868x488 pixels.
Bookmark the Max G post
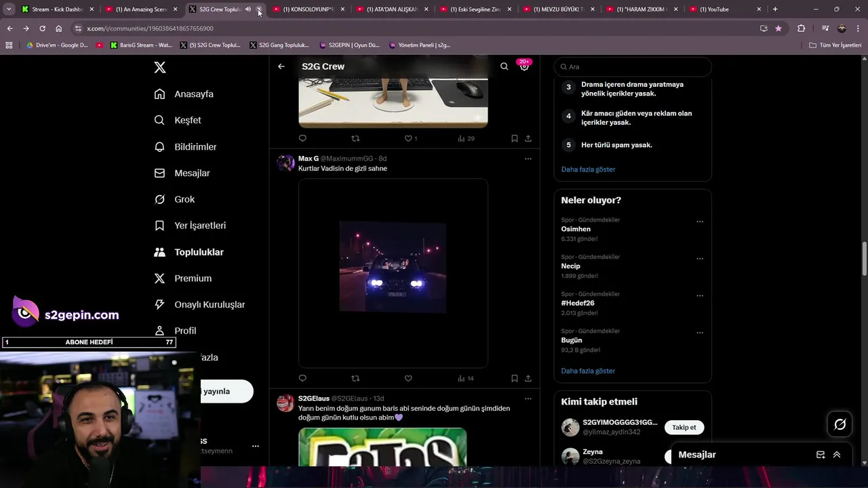click(x=514, y=378)
